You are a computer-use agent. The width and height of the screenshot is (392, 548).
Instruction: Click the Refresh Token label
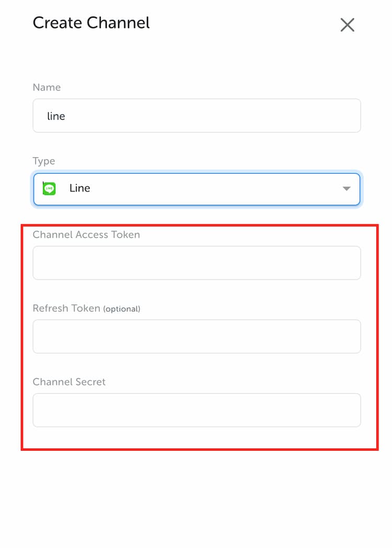coord(66,309)
